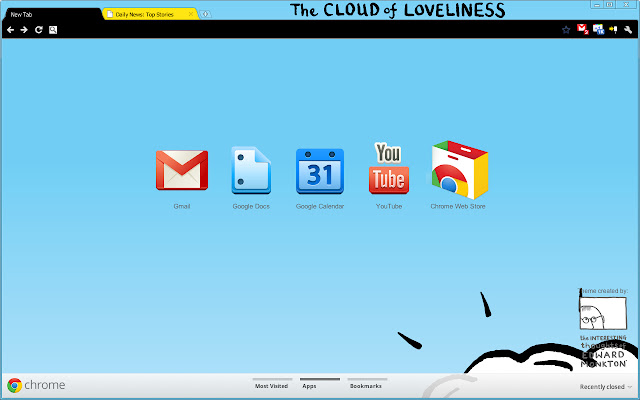This screenshot has height=400, width=640.
Task: Minimize the browser window
Action: point(597,4)
